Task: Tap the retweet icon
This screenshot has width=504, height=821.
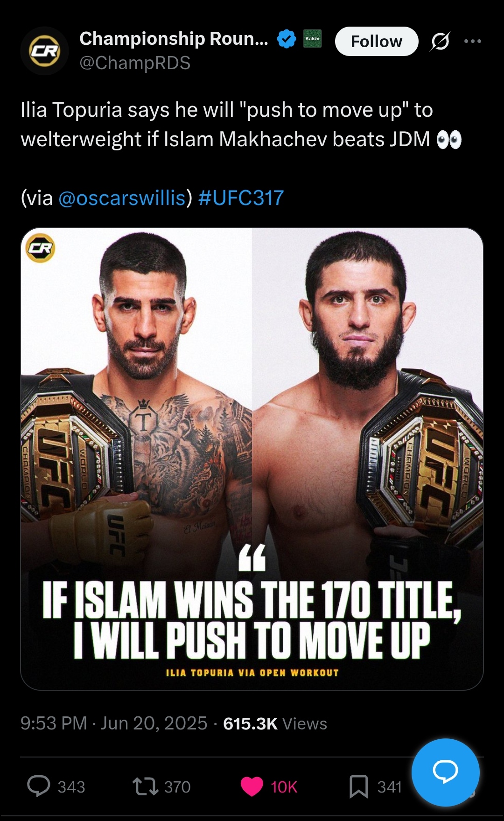Action: [145, 786]
